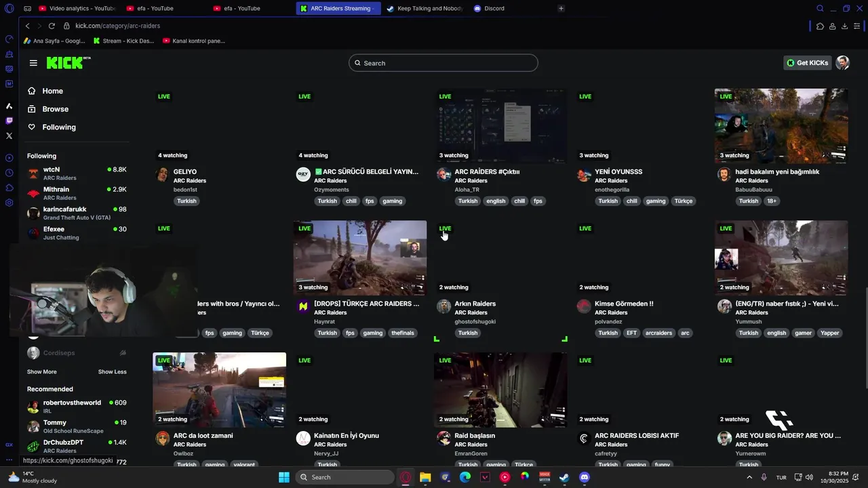Screen dimensions: 868x488
Task: Switch to Video analytics YouTube tab
Action: coord(77,8)
